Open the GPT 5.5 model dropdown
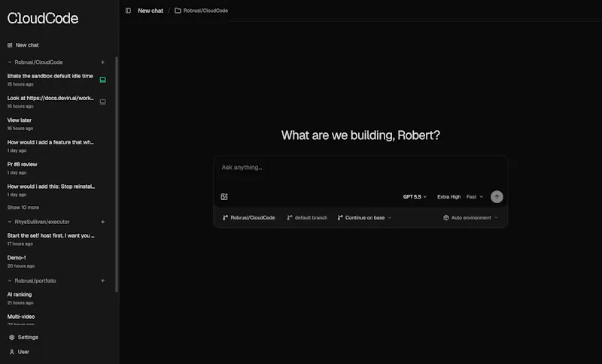Image resolution: width=602 pixels, height=364 pixels. click(x=415, y=197)
